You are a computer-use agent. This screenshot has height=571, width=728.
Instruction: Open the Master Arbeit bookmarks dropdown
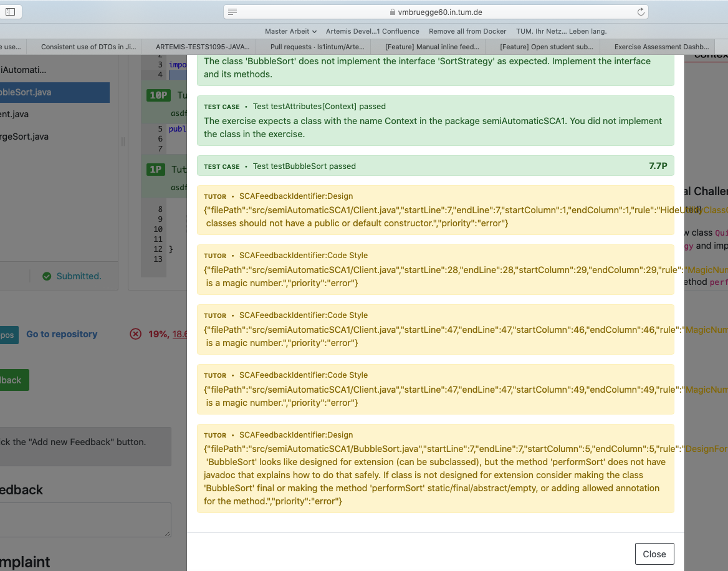pyautogui.click(x=290, y=31)
